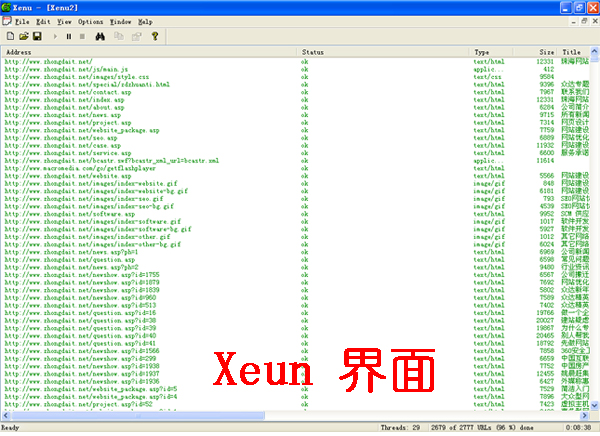The height and width of the screenshot is (436, 600).
Task: Select the row http://www.zhongdait.net/
Action: pos(297,62)
